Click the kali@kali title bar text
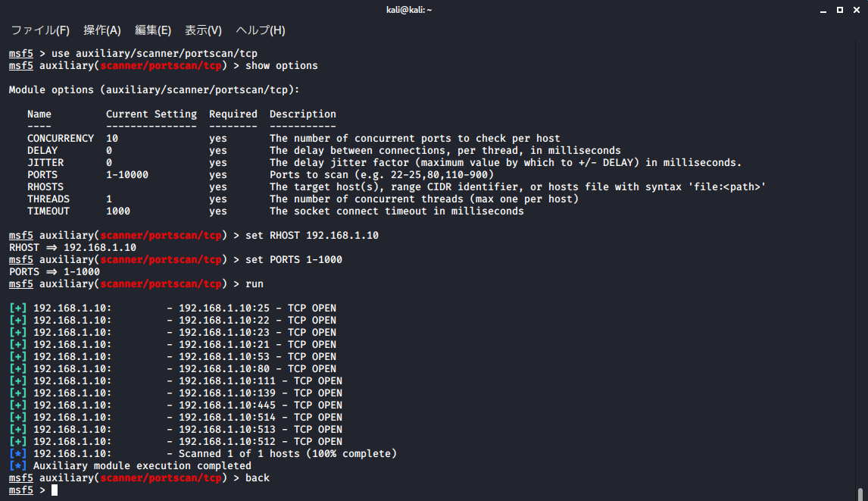This screenshot has width=868, height=501. point(409,10)
